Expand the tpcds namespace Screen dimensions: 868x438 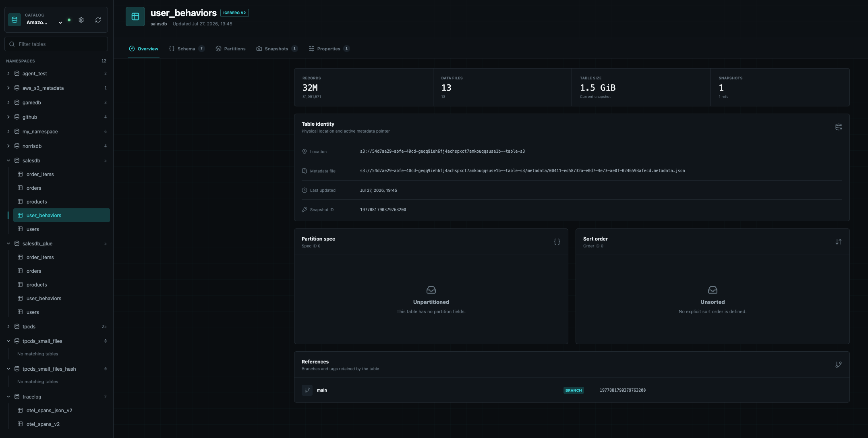[8, 326]
